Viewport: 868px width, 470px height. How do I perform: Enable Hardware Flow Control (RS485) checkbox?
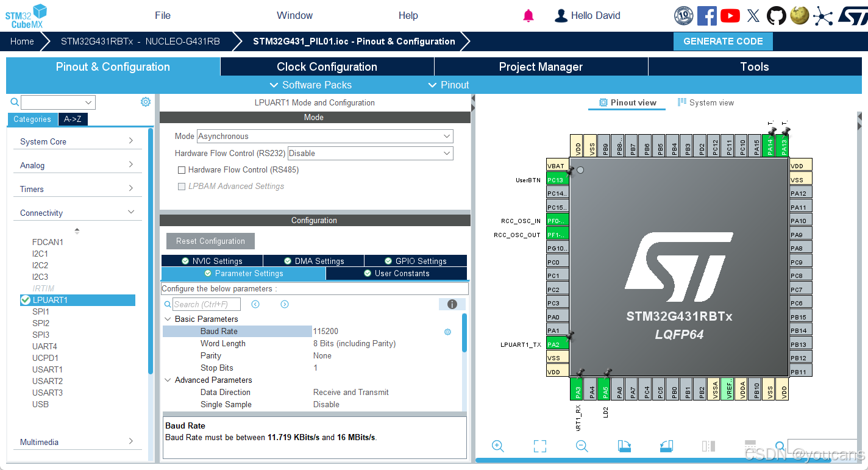click(x=182, y=170)
